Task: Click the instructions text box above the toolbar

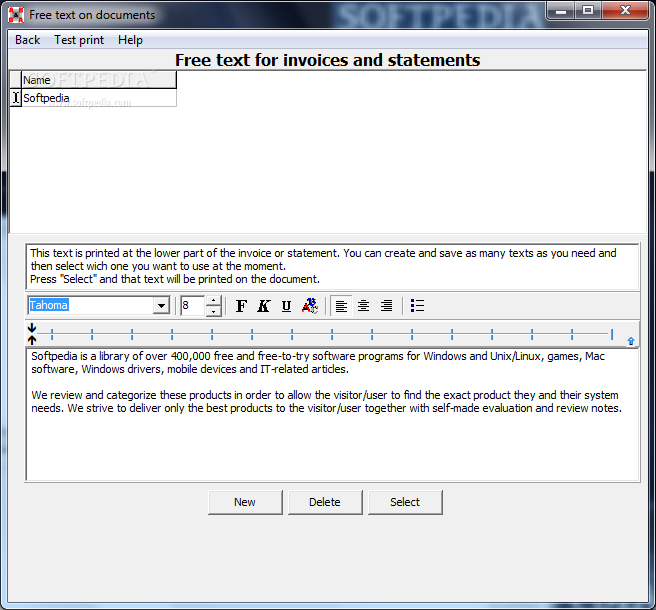Action: pyautogui.click(x=333, y=266)
